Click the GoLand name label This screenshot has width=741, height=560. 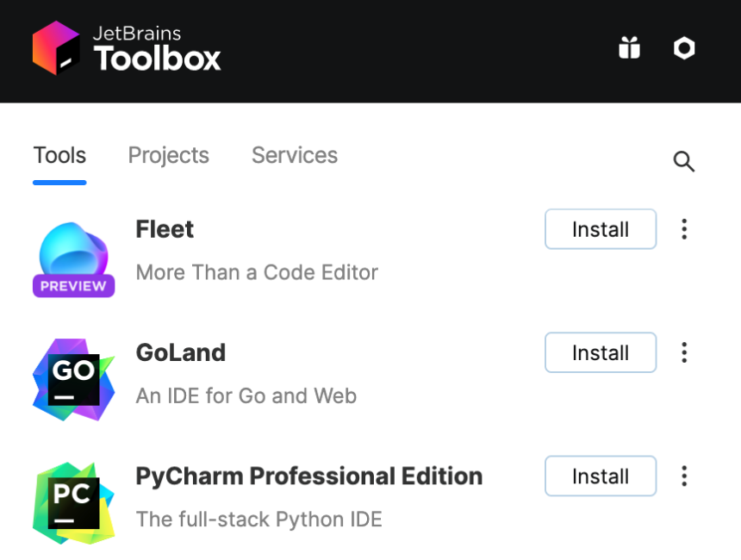[x=180, y=352]
